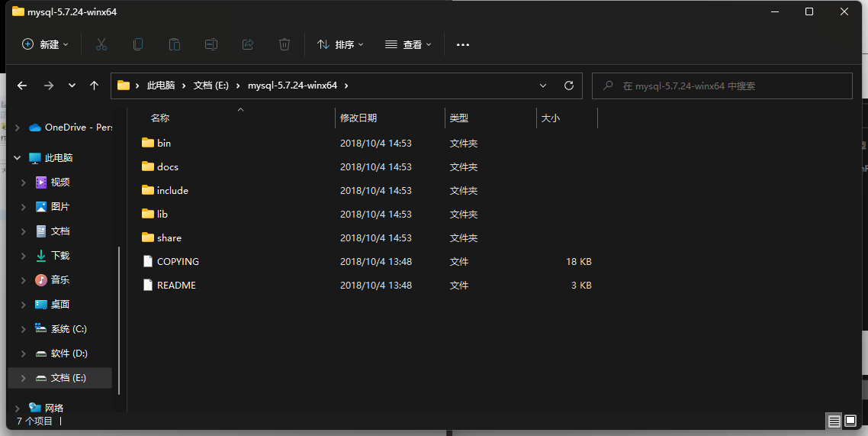Sort by 大小 column header

click(x=550, y=118)
